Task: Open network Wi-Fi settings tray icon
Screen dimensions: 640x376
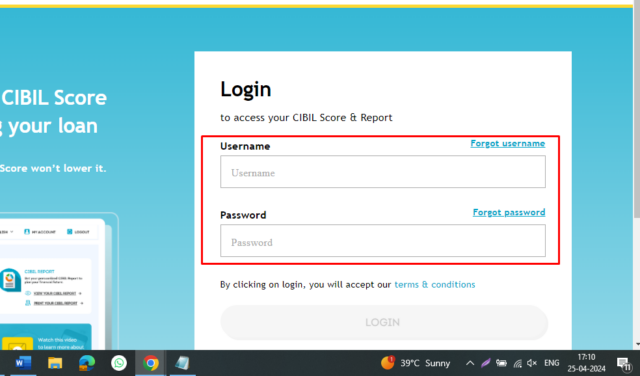Action: (518, 363)
